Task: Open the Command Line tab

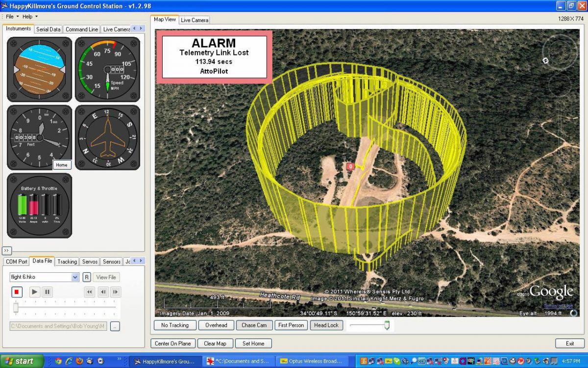Action: [x=82, y=29]
